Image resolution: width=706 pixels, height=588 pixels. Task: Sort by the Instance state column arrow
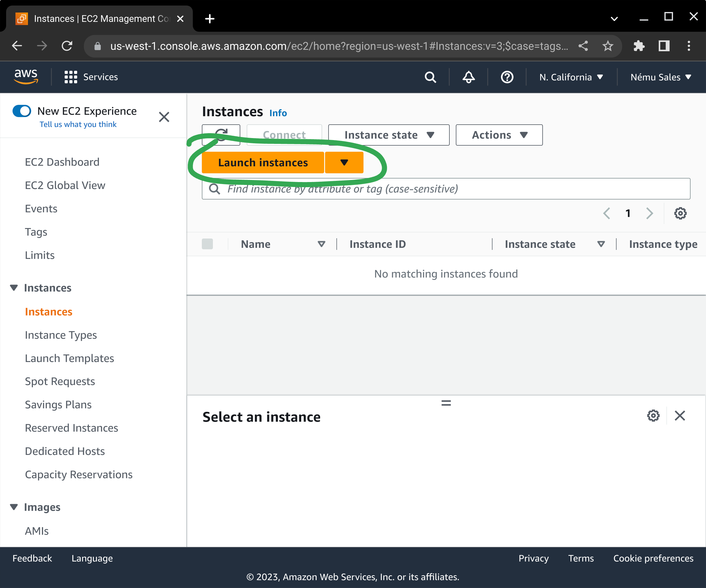(x=601, y=244)
